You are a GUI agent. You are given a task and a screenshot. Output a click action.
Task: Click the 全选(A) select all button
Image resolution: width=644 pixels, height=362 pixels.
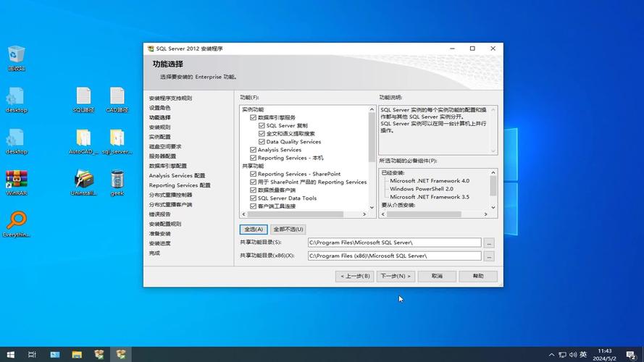click(x=254, y=230)
